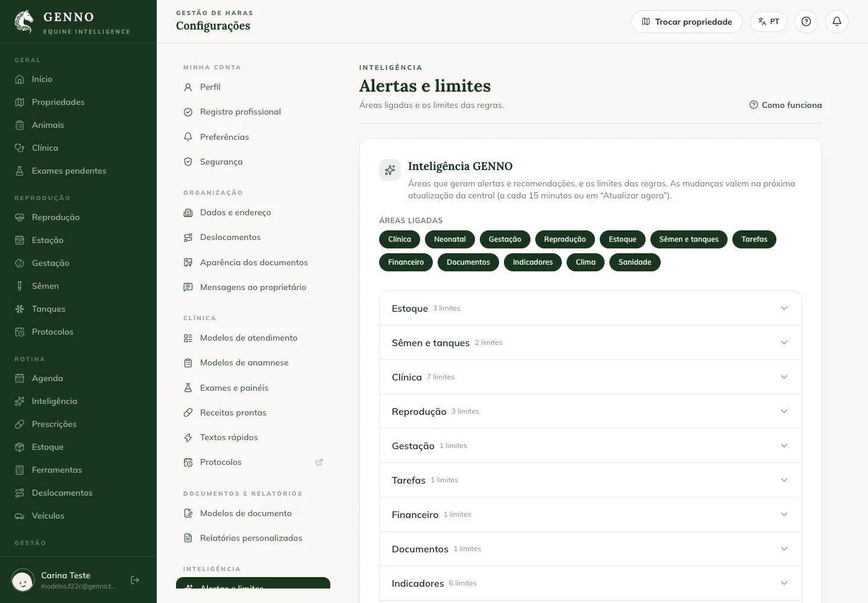Click the Inteligência sparkle icon in sidebar

coord(20,401)
